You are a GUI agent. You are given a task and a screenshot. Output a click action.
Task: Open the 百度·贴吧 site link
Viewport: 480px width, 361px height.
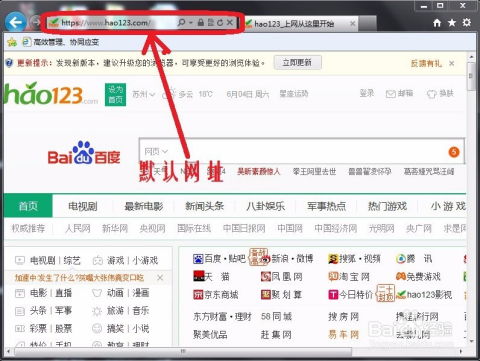click(x=219, y=259)
